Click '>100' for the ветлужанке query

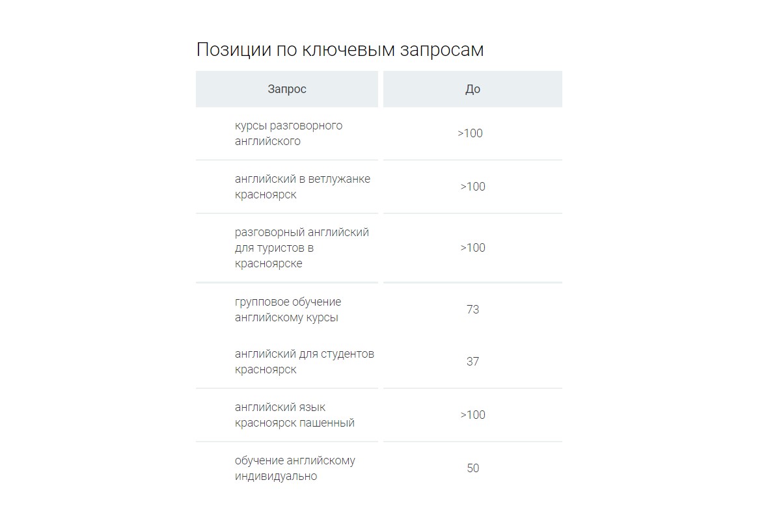[x=473, y=187]
